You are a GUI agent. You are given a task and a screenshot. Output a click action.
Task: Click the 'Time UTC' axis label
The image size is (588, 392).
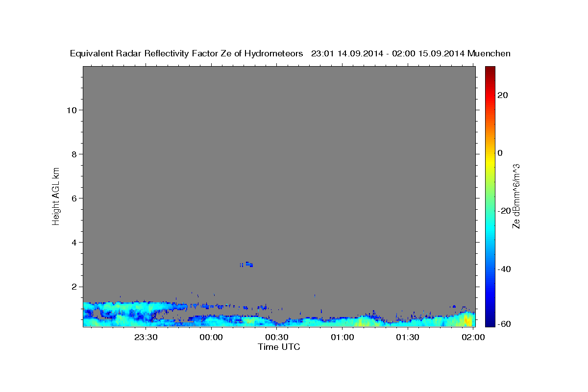point(279,347)
